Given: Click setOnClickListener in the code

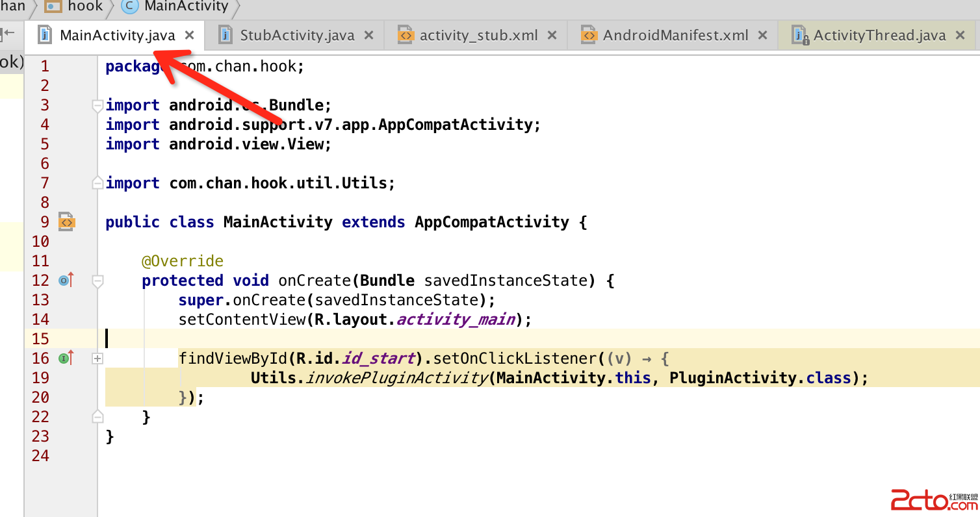Looking at the screenshot, I should 515,359.
